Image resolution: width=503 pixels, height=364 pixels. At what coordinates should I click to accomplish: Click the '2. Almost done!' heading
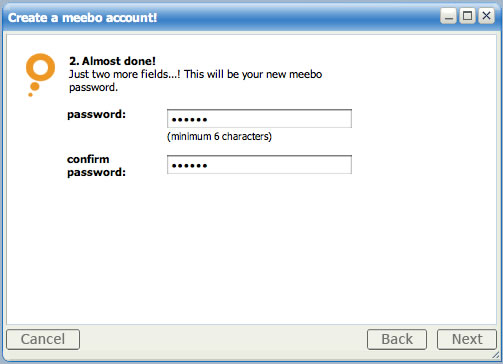[x=112, y=61]
